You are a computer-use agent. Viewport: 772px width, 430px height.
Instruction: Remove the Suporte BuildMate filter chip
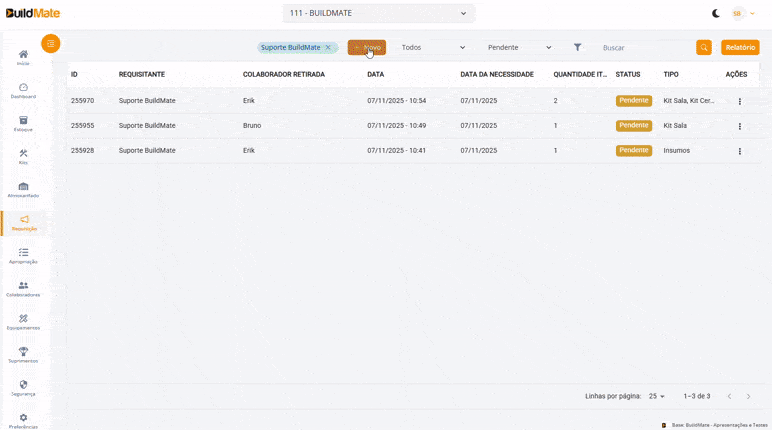click(x=328, y=48)
